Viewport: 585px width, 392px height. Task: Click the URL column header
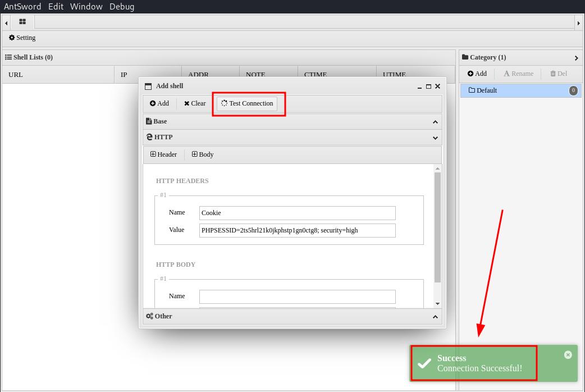pyautogui.click(x=58, y=75)
